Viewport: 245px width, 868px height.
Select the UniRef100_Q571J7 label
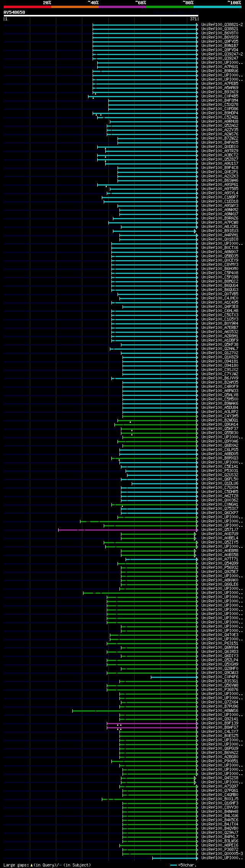(220, 529)
